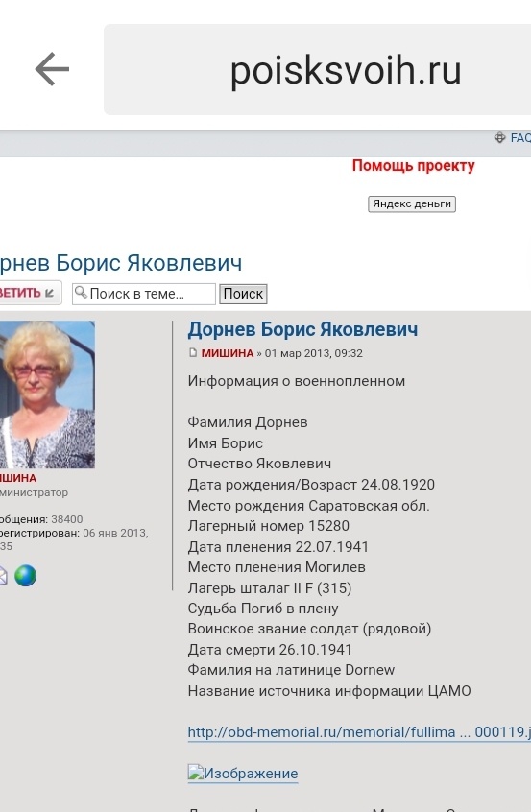Image resolution: width=531 pixels, height=812 pixels.
Task: Click the Поиск search button
Action: point(243,294)
